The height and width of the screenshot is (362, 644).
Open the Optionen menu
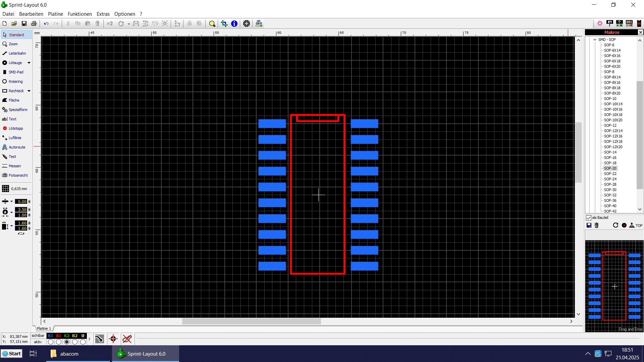pyautogui.click(x=125, y=14)
